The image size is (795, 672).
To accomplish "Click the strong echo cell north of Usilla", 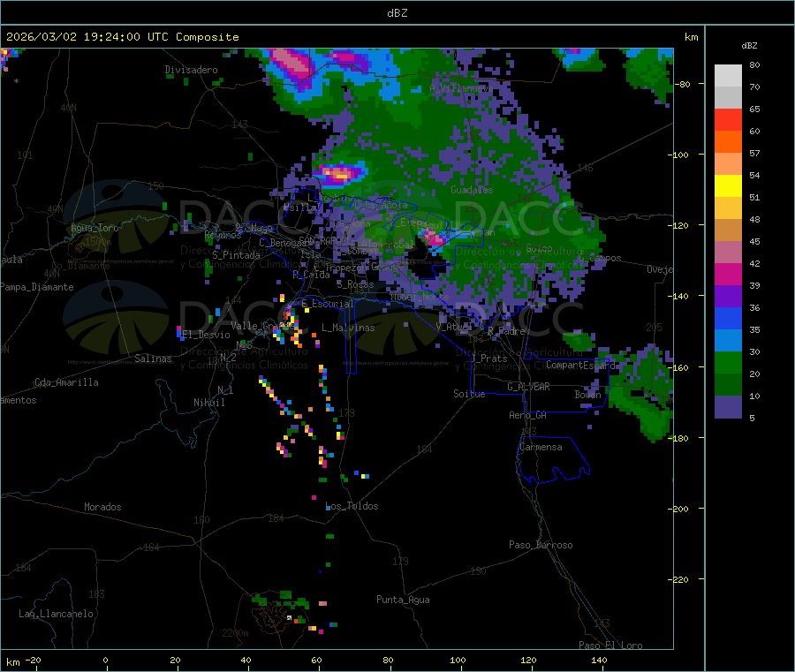I will coord(339,175).
